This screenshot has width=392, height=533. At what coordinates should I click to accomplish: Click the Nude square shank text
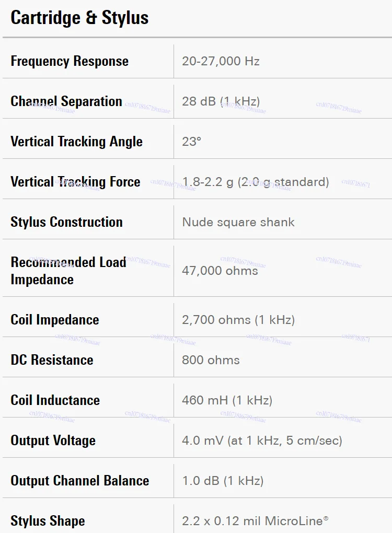pyautogui.click(x=238, y=222)
